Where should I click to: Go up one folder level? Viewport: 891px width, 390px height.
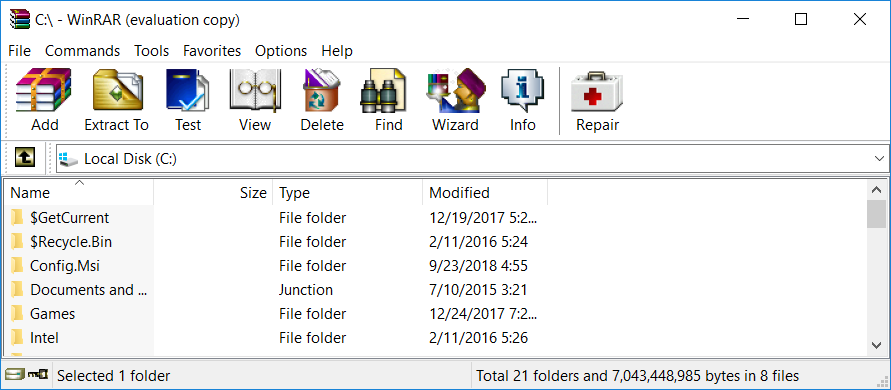(24, 158)
